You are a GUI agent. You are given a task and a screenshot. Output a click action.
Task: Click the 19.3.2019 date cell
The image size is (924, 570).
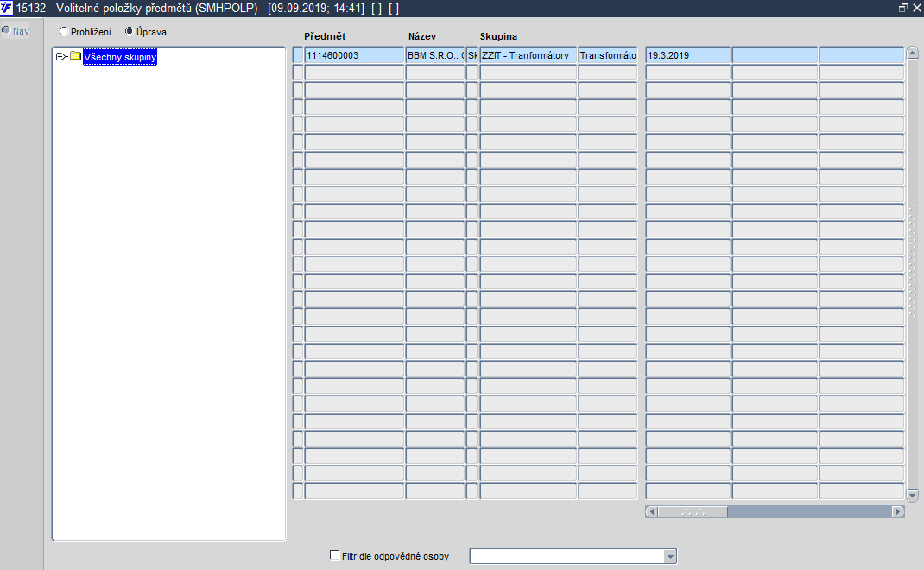687,55
